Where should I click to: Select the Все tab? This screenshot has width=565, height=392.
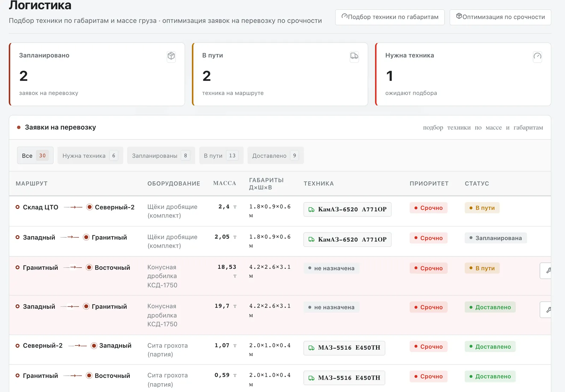(x=35, y=155)
